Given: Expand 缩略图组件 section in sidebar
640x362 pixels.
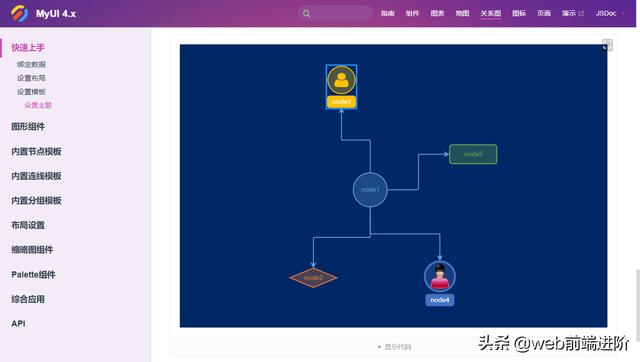Looking at the screenshot, I should pos(32,250).
